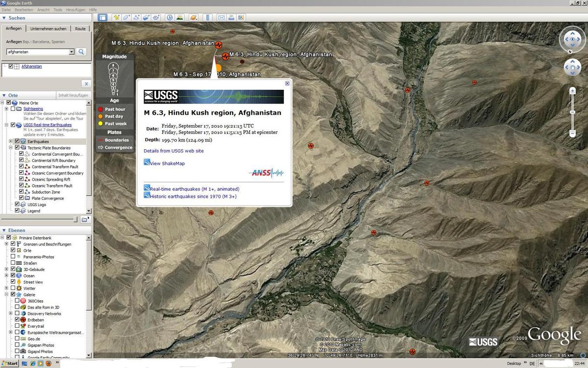Enable the Wetter layer checkbox
The width and height of the screenshot is (588, 368).
point(13,289)
